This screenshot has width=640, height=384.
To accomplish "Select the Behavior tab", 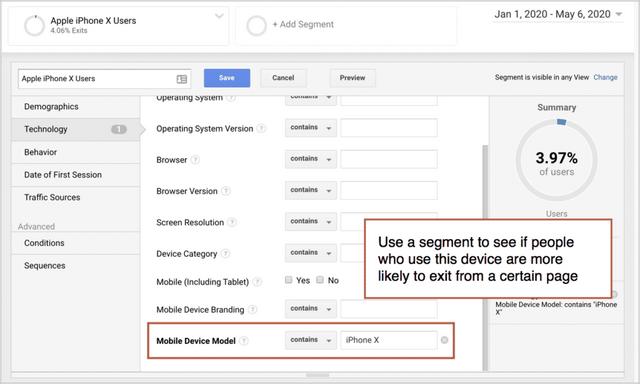I will click(x=76, y=152).
